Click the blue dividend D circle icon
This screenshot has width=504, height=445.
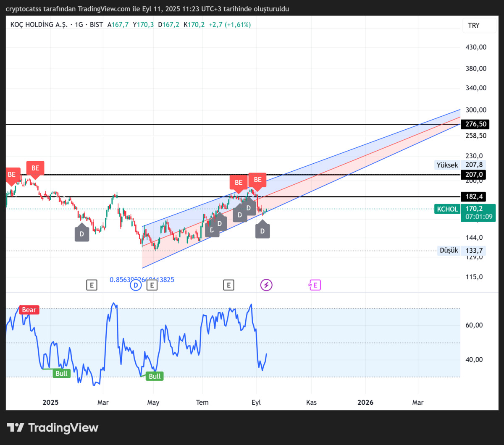pos(136,285)
